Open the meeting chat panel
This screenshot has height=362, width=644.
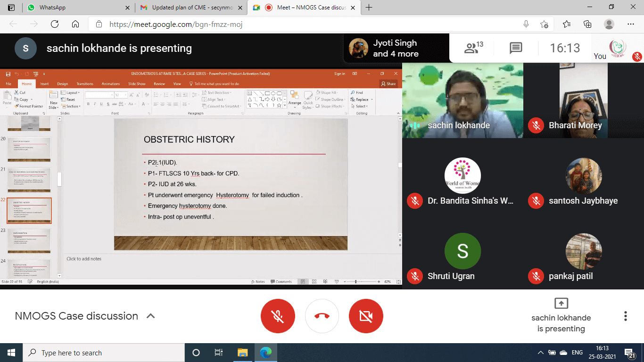point(516,48)
